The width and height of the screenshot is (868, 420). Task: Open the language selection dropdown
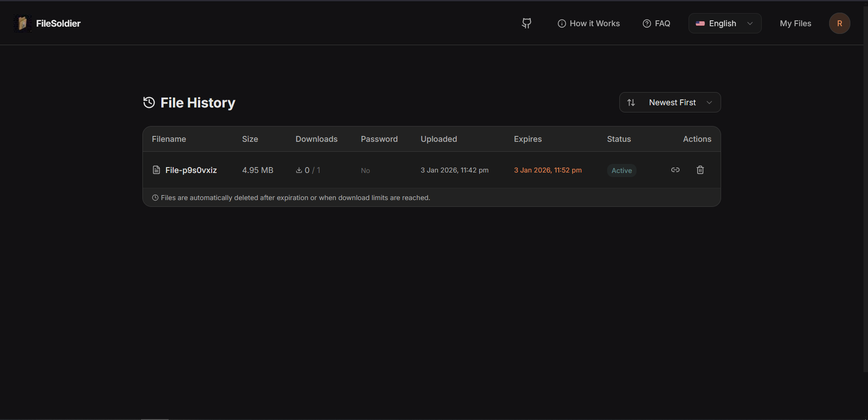[724, 23]
